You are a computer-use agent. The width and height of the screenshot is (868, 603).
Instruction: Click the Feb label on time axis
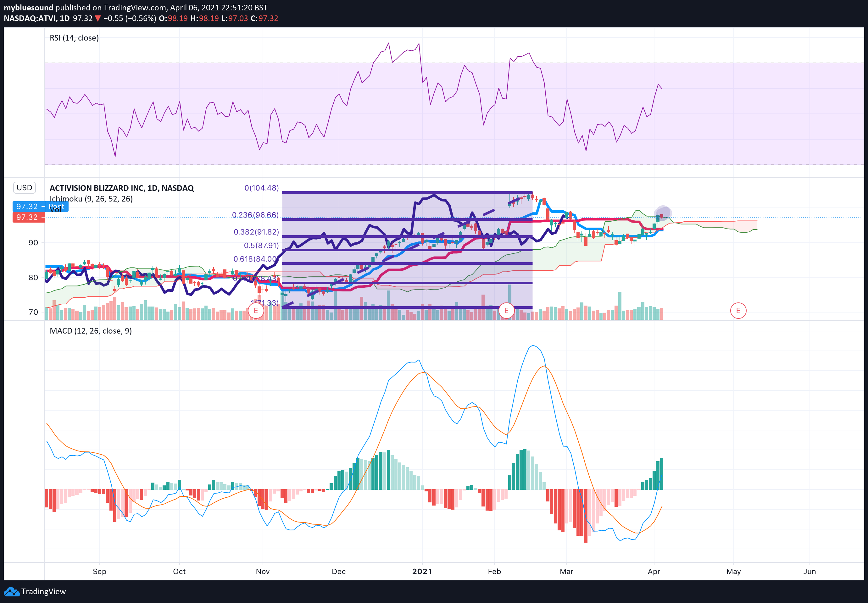tap(494, 571)
